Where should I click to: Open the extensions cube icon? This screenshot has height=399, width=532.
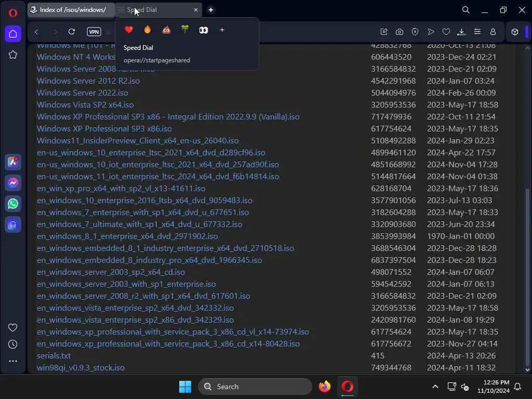coord(515,32)
